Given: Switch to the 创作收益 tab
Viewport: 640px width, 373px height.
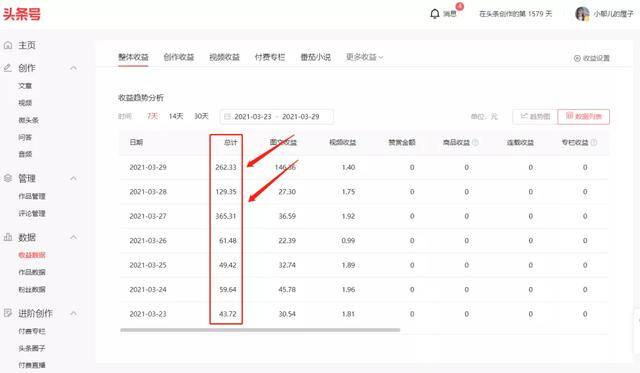Looking at the screenshot, I should point(179,57).
